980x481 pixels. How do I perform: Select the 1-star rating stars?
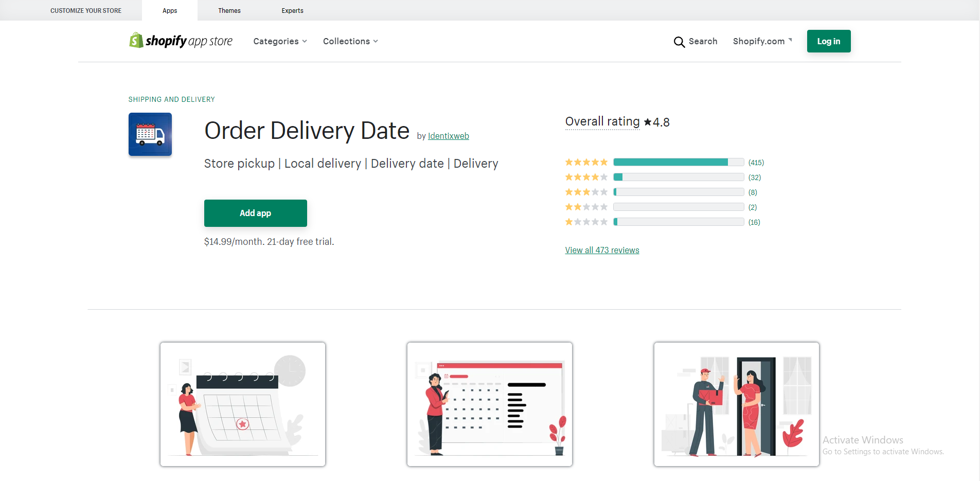[586, 222]
